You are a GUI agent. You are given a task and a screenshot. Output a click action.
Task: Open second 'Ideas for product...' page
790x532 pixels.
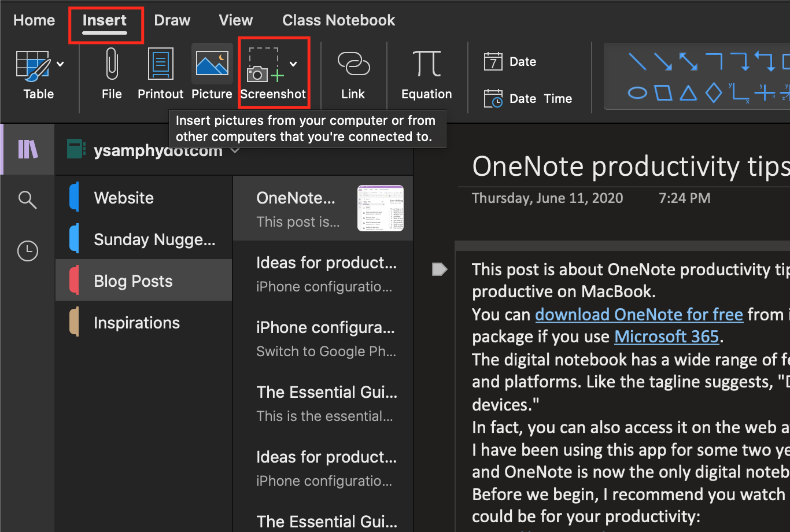coord(323,468)
